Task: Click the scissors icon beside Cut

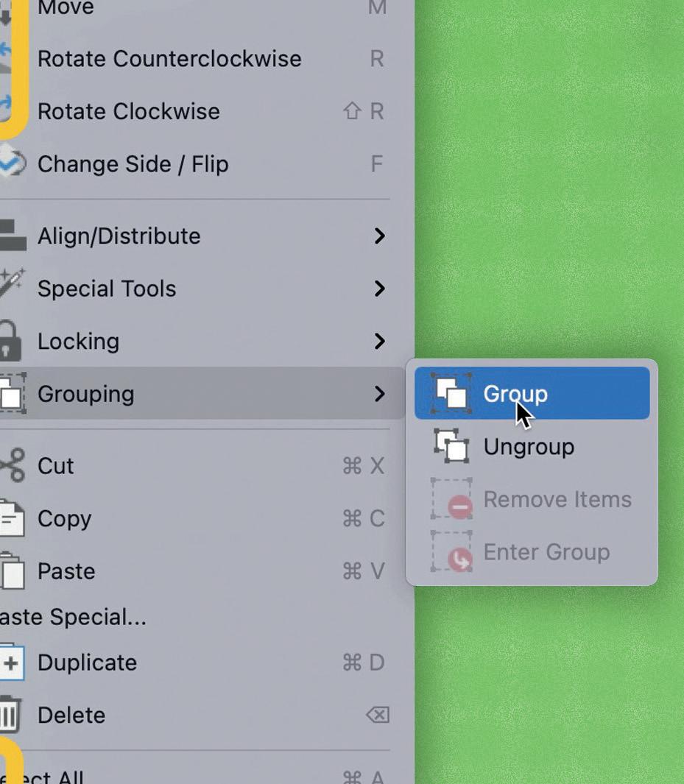Action: click(x=12, y=465)
